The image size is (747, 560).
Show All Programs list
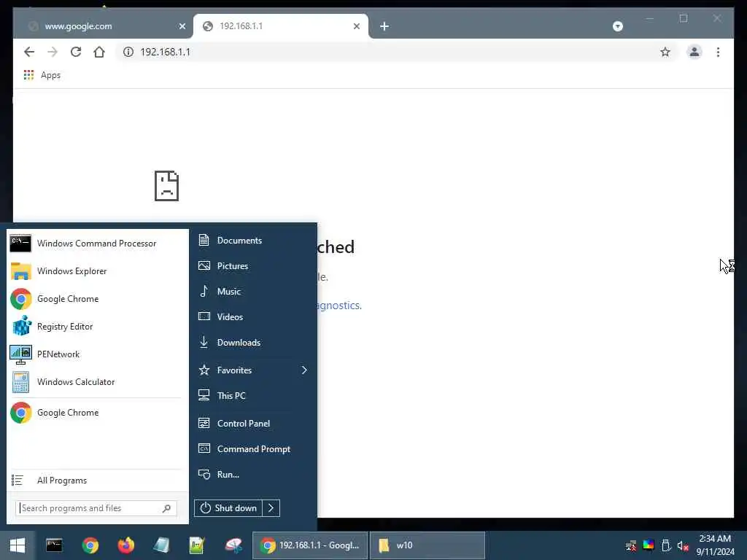(97, 480)
